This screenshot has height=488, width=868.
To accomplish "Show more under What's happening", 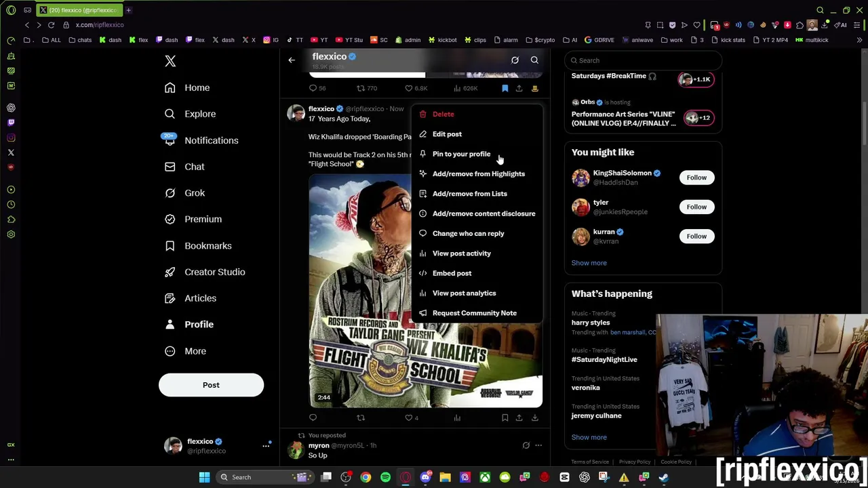I will click(589, 437).
